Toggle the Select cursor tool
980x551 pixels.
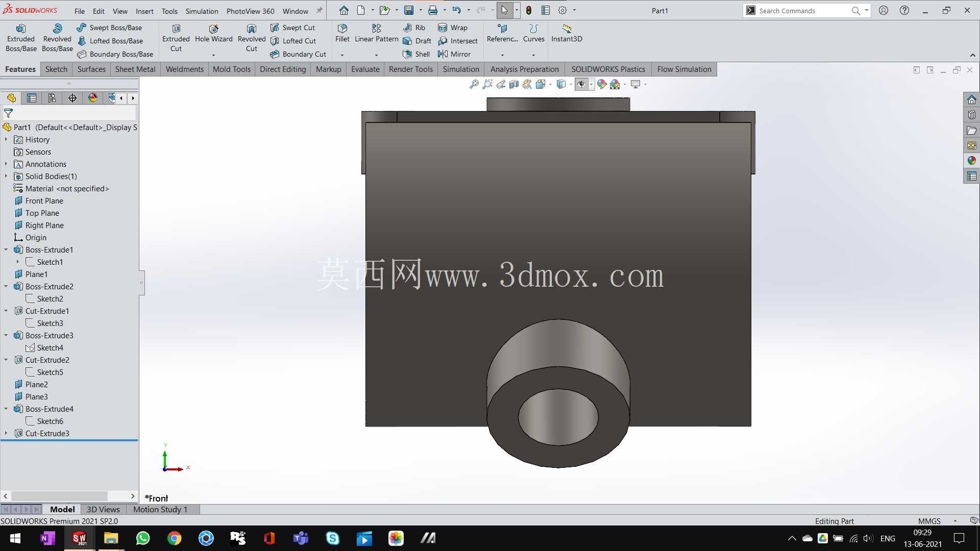coord(505,10)
